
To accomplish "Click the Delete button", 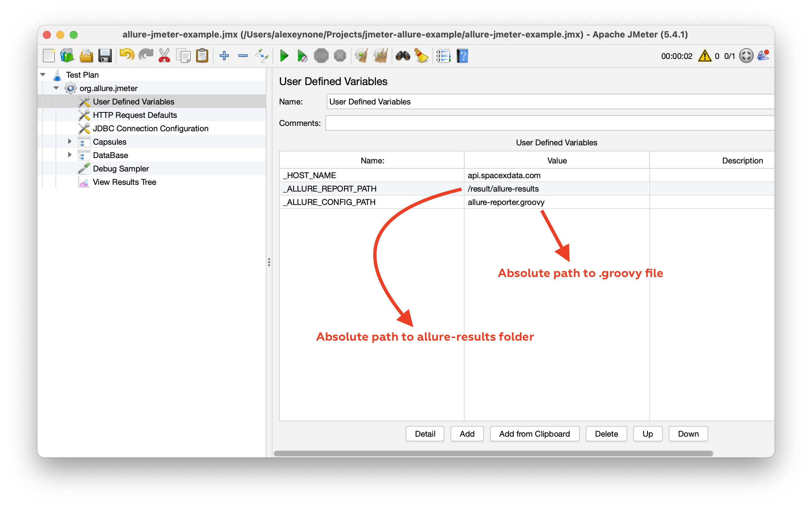I will [x=606, y=434].
